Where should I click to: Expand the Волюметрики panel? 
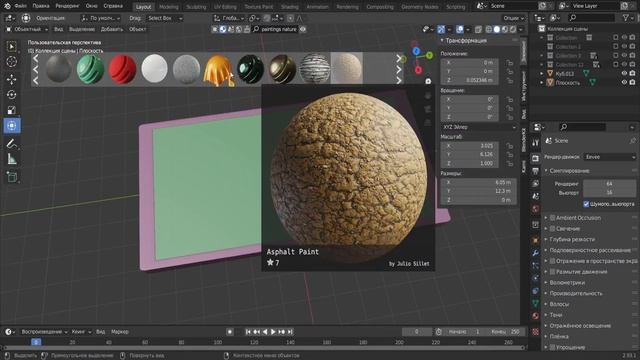(567, 282)
